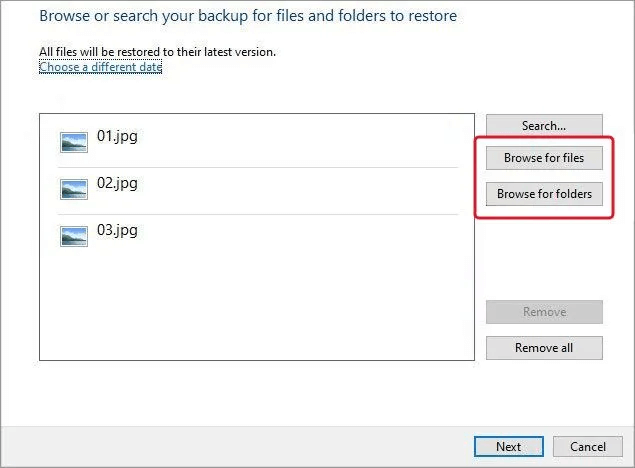Click the greyed-out Remove button

(544, 312)
